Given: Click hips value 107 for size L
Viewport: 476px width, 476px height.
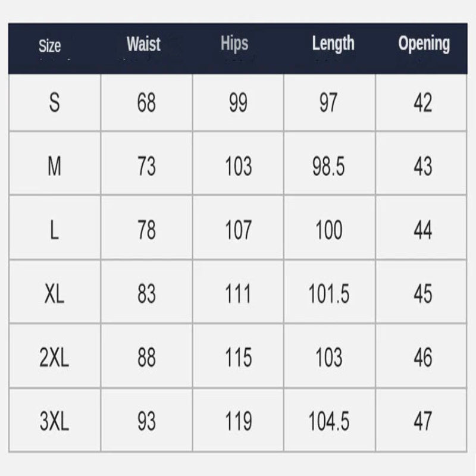Looking at the screenshot, I should coord(238,231).
